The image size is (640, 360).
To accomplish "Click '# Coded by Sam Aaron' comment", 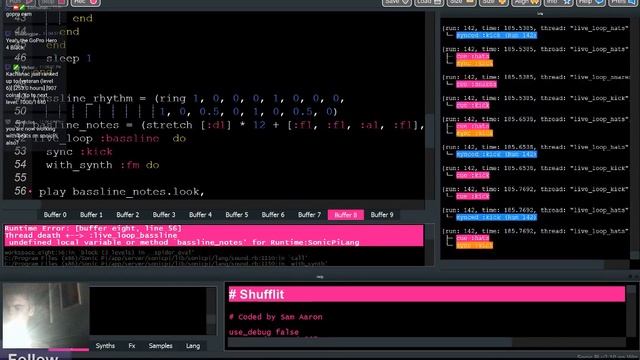I will tap(276, 317).
